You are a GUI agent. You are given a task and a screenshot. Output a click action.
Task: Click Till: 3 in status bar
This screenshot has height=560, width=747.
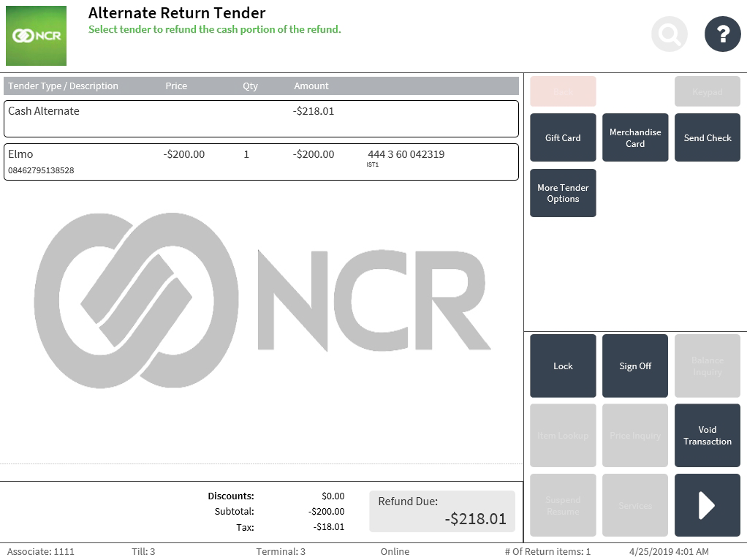point(143,551)
